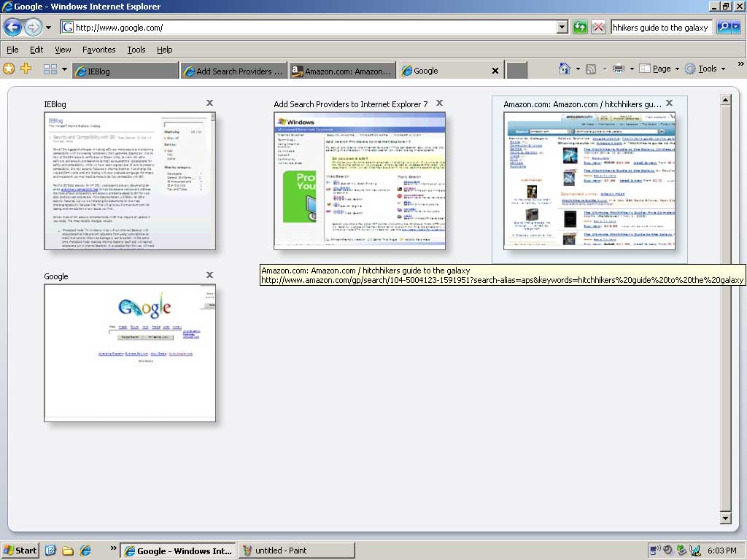Click the Quick Tabs vertical scrollbar track
747x560 pixels.
[726, 309]
